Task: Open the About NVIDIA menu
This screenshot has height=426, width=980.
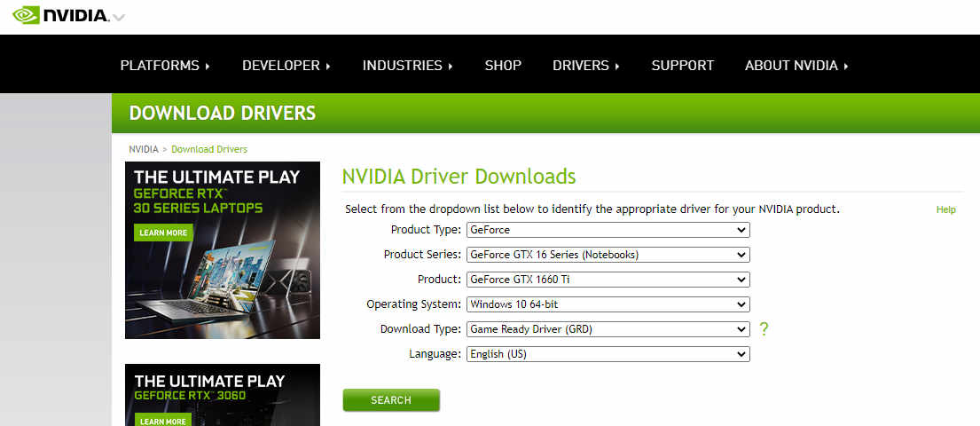Action: tap(796, 65)
